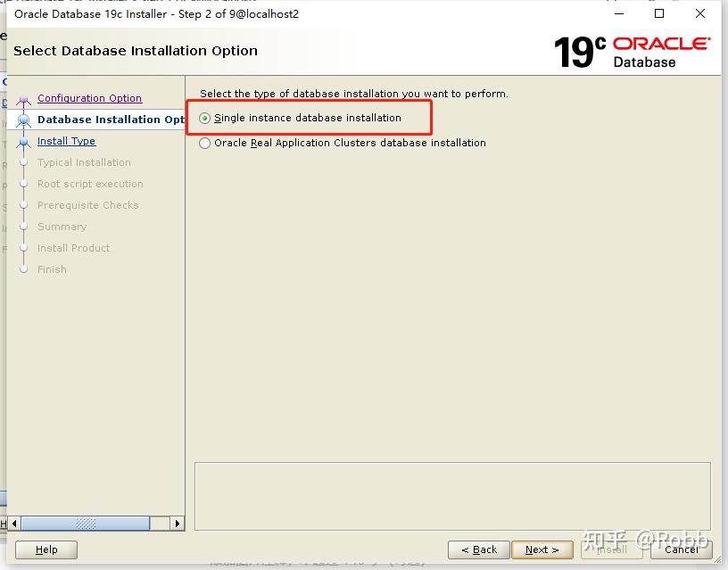Screen dimensions: 728x570
Task: Open the Configuration Option step link
Action: pos(89,98)
